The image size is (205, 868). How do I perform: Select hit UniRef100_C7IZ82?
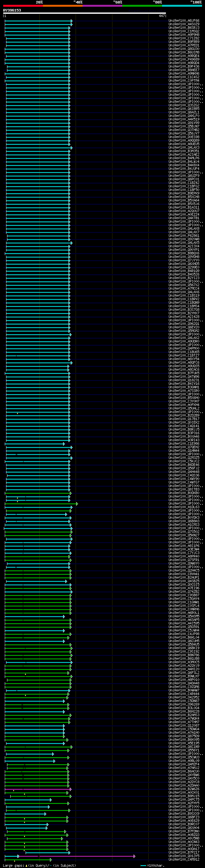point(184,38)
